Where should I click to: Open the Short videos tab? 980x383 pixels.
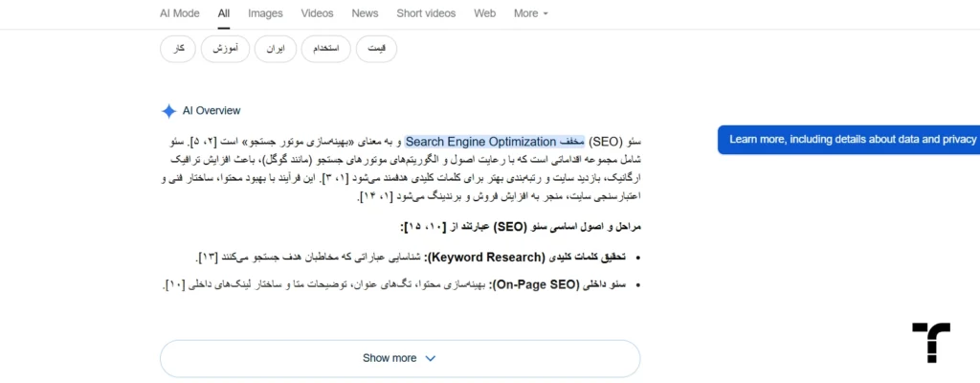(x=426, y=13)
